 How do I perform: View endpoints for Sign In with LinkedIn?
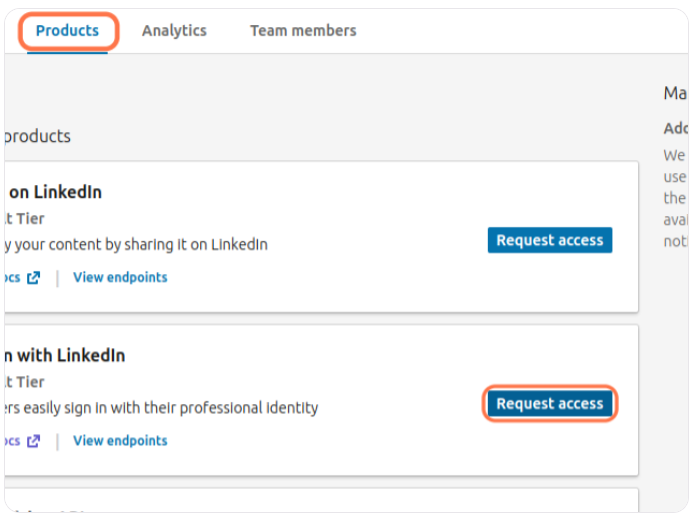120,440
